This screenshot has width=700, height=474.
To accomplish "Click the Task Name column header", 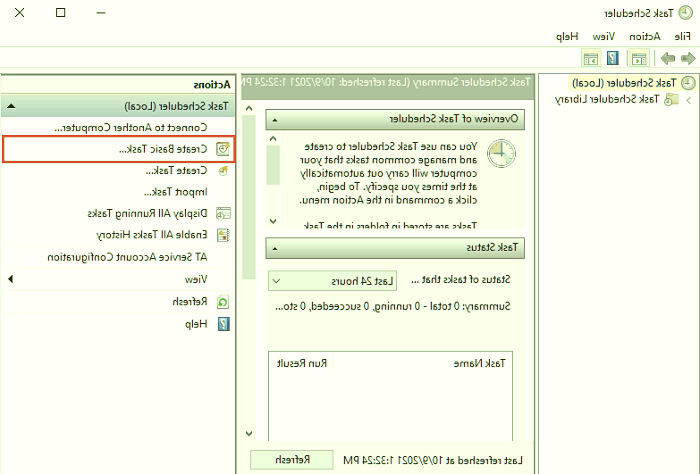I will [479, 363].
